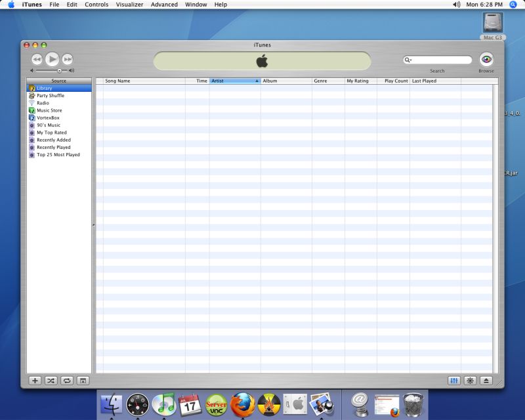Viewport: 525px width, 420px height.
Task: Sort by Song Name column
Action: click(x=144, y=81)
